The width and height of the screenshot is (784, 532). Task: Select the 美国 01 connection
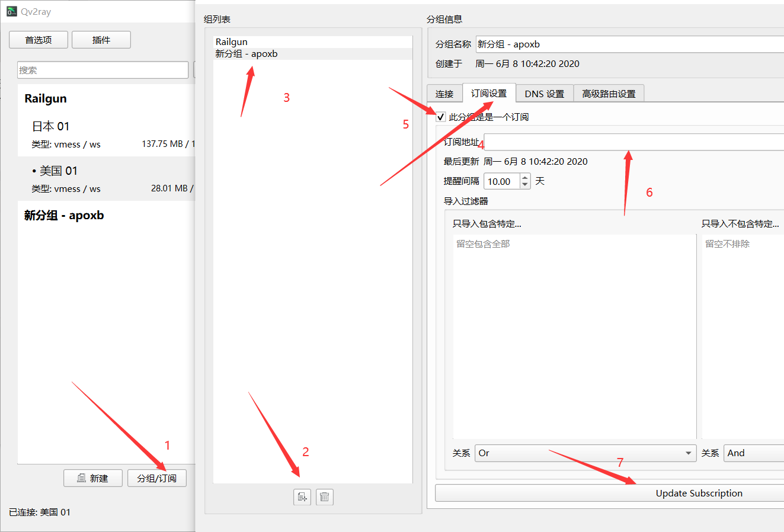point(107,179)
